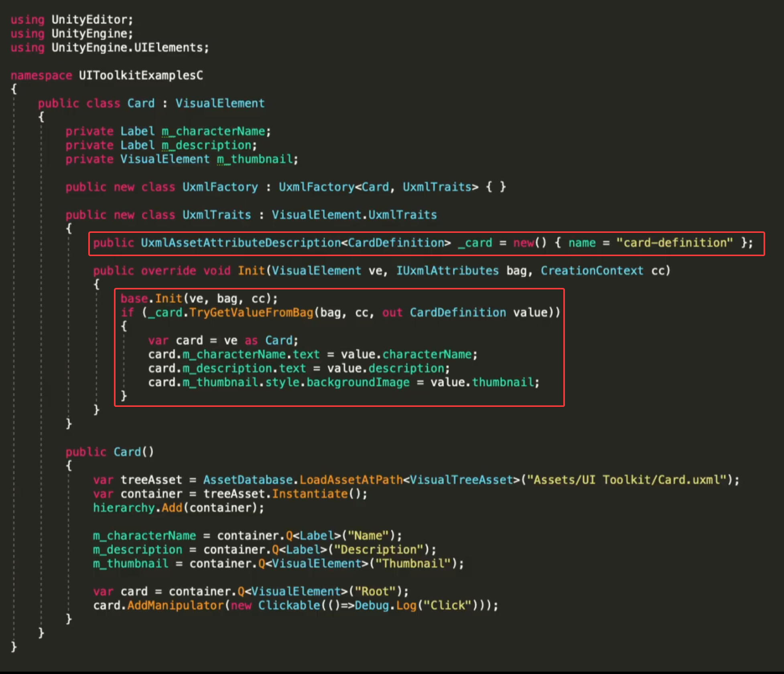Click the public Card() constructor name

[x=128, y=452]
